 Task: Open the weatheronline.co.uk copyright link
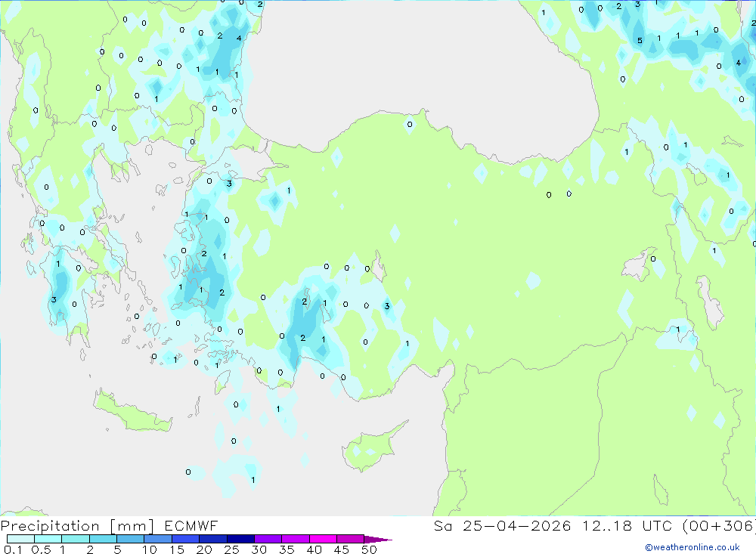coord(692,547)
